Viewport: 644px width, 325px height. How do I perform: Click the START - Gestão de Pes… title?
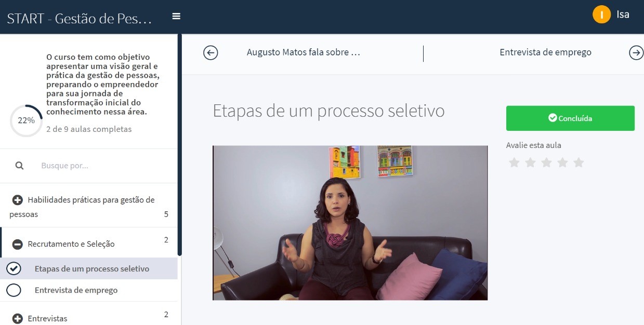80,18
